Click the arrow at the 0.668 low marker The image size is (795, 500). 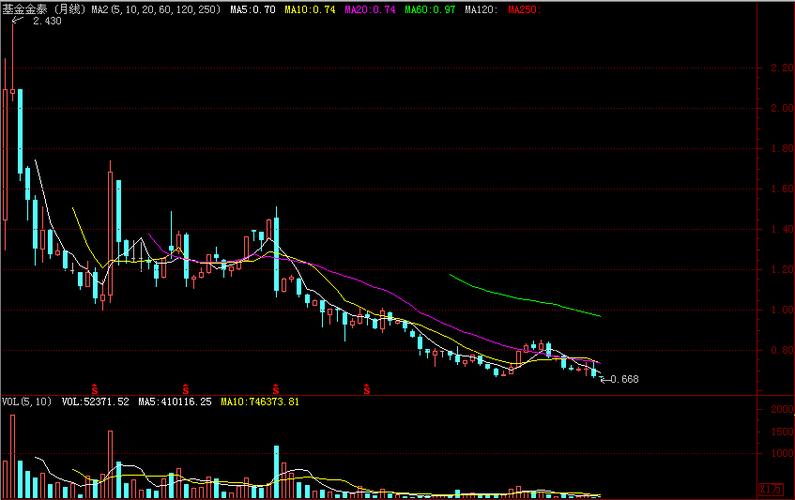[603, 379]
